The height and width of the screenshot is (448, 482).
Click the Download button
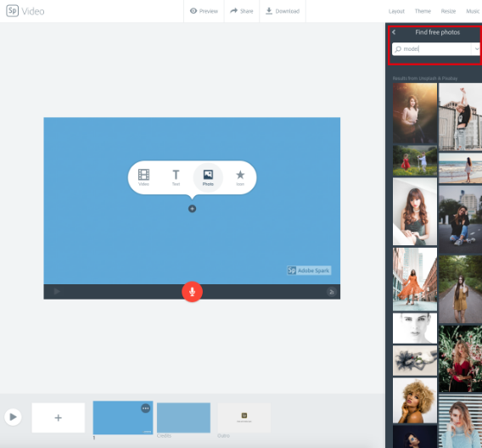click(x=283, y=11)
